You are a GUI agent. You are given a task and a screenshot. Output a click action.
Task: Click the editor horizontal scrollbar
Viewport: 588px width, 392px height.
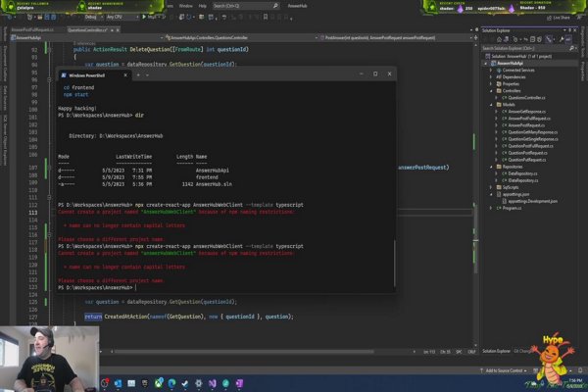click(x=244, y=352)
